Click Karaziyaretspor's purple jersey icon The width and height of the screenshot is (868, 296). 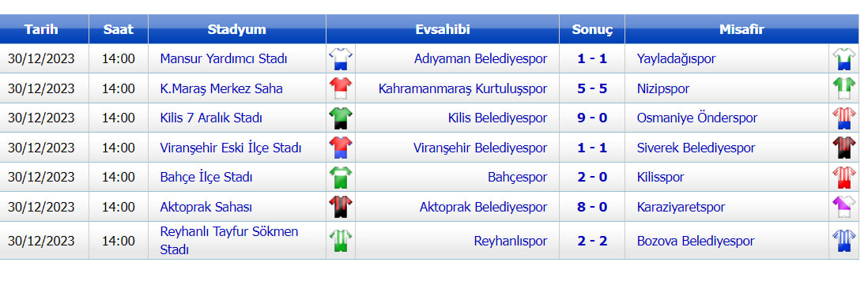click(x=844, y=207)
